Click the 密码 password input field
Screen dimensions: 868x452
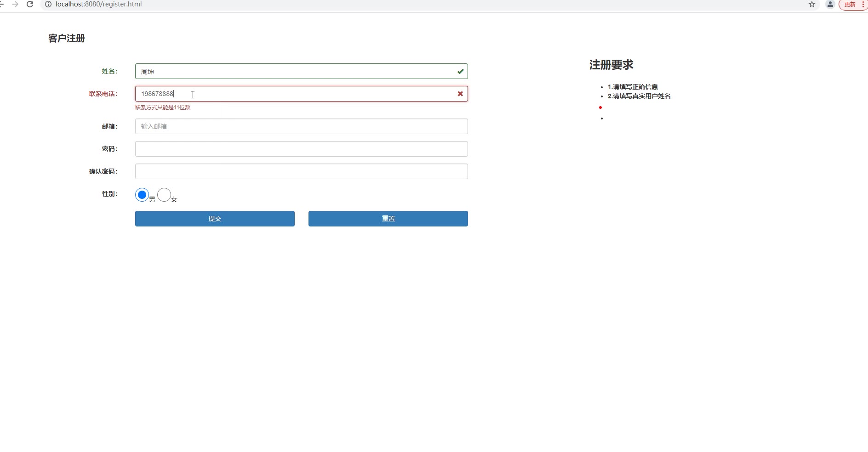pyautogui.click(x=301, y=149)
